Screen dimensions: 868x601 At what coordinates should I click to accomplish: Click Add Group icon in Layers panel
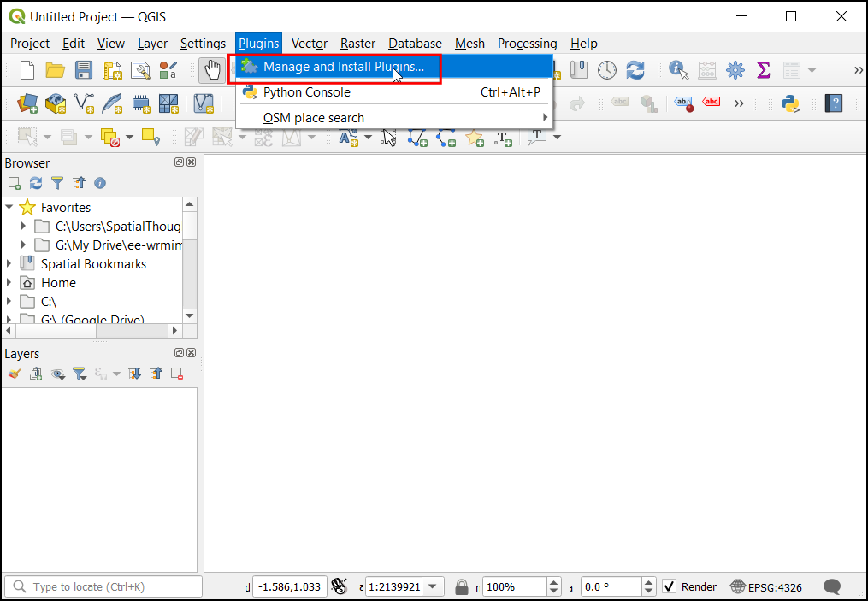click(36, 374)
